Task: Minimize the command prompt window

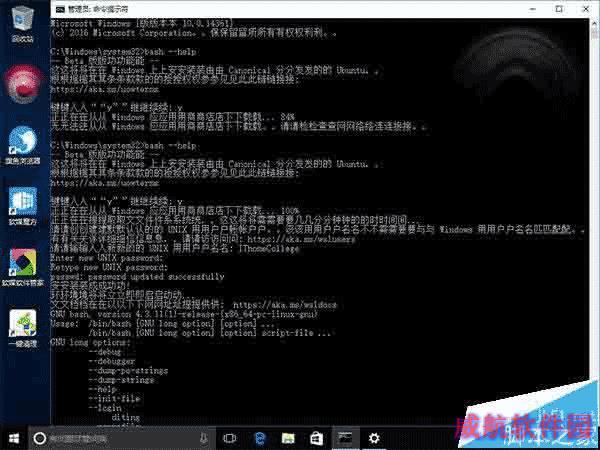Action: (532, 9)
